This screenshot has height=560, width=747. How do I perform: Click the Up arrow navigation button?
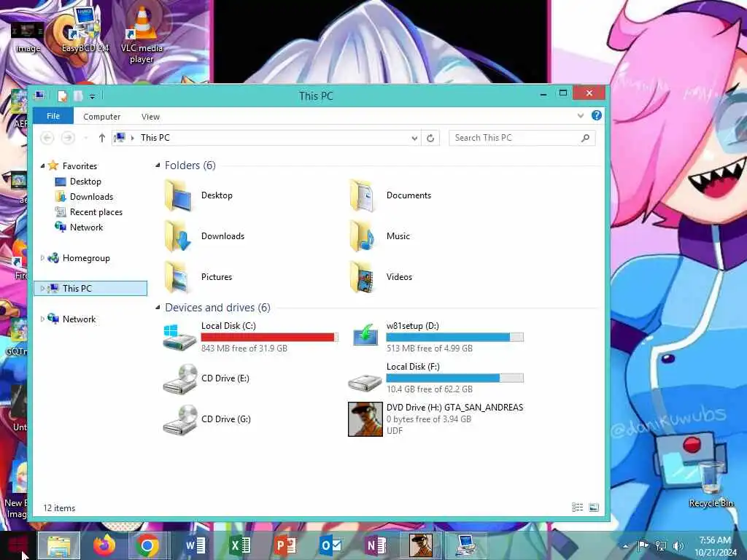click(x=101, y=138)
